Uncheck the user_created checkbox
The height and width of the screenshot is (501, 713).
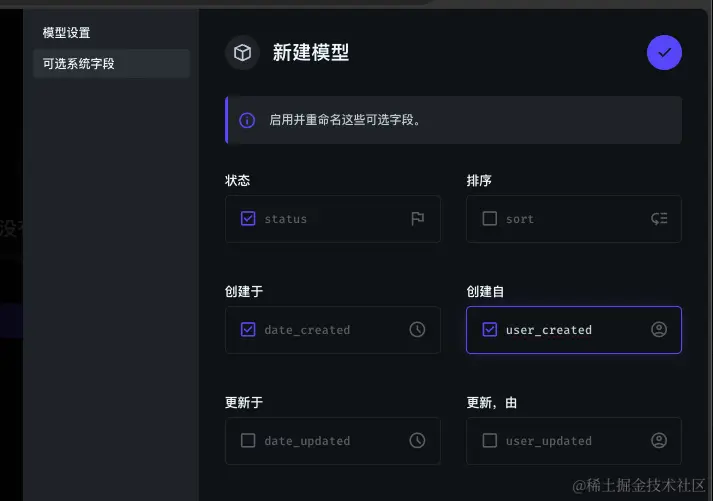[490, 330]
